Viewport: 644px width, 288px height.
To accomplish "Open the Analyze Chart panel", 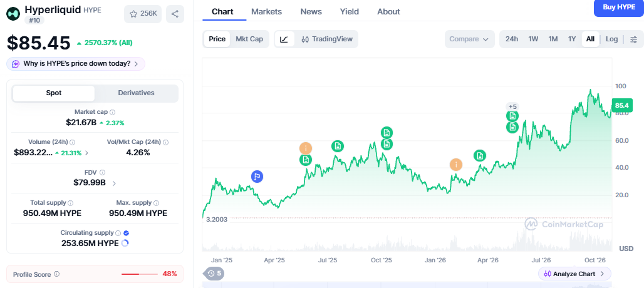I will point(574,274).
